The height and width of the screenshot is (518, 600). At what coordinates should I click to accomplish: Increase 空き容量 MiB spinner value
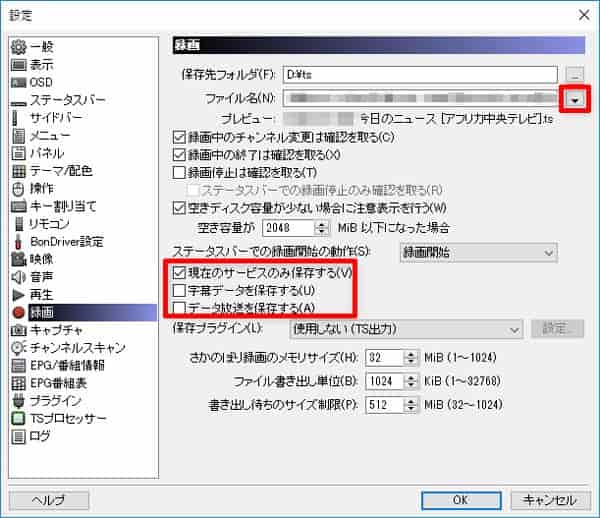point(321,224)
